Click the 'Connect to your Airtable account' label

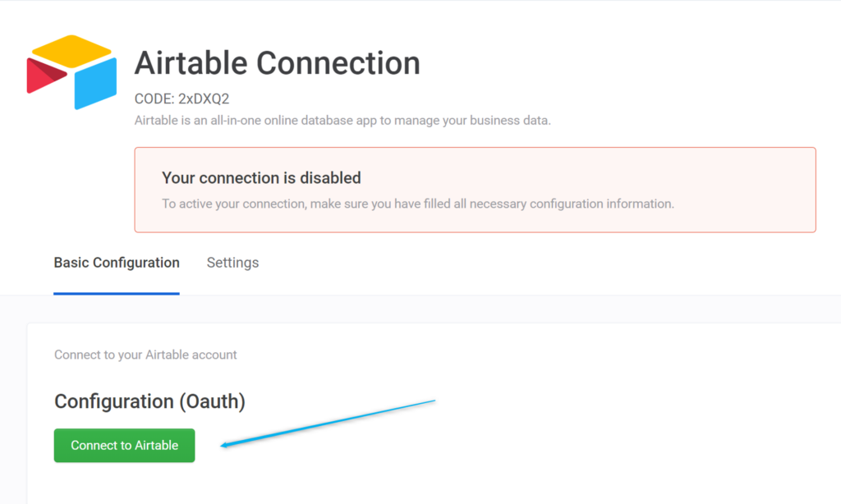coord(145,355)
